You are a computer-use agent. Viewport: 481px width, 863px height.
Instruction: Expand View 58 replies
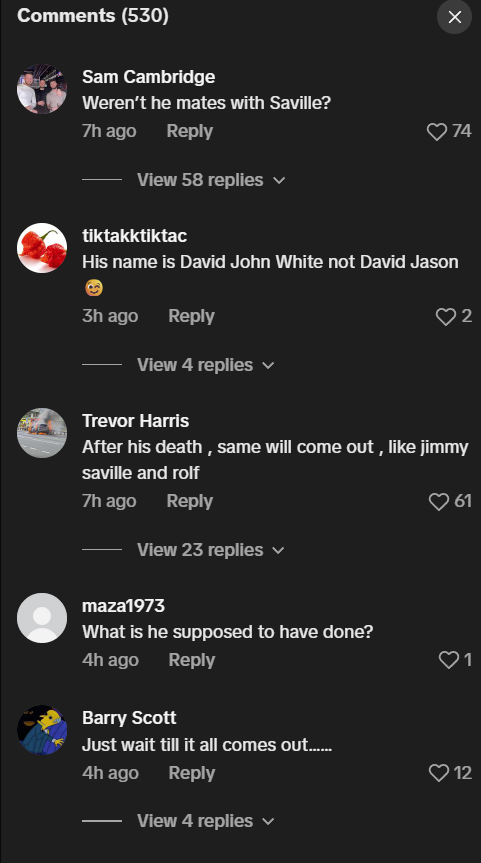211,180
